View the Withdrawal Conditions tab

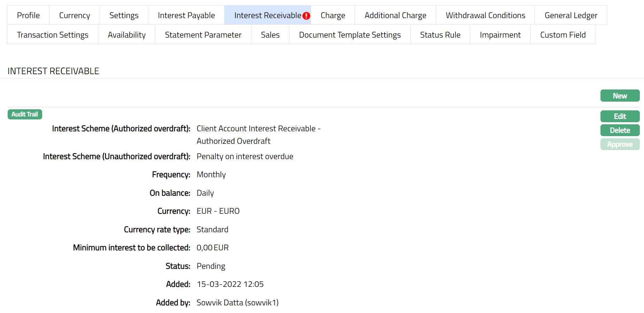(485, 15)
